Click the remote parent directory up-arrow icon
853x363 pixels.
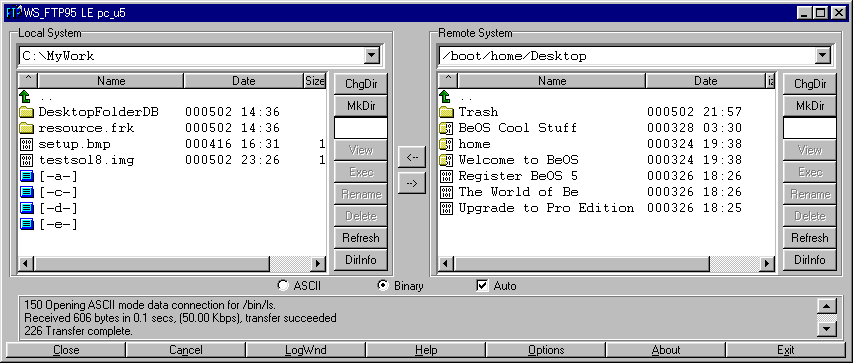click(x=446, y=97)
